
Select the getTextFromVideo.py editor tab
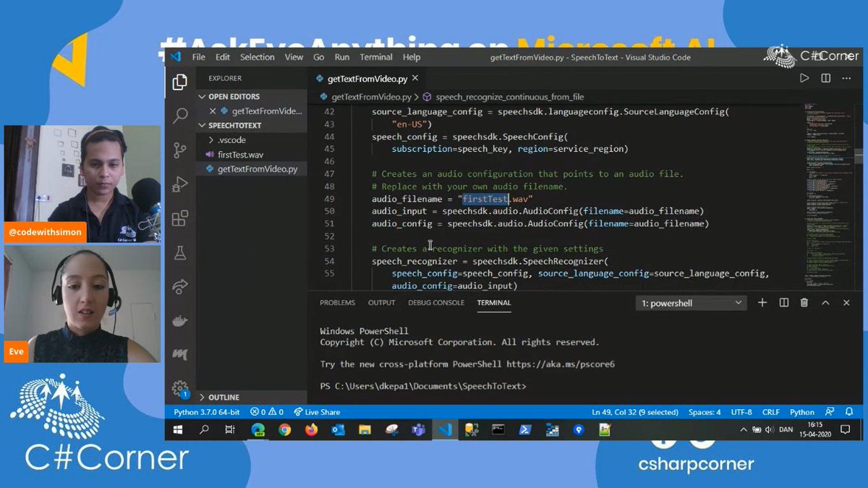pos(367,80)
